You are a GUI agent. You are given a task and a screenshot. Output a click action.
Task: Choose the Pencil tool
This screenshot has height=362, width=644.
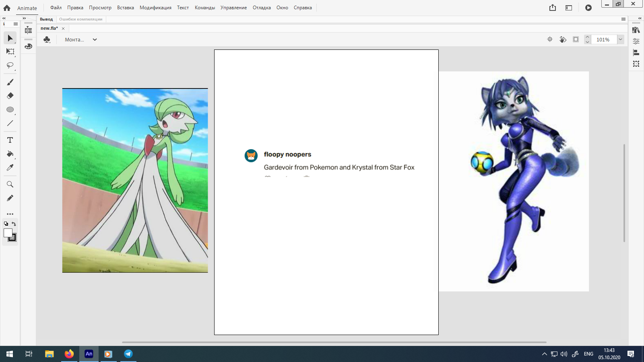tap(10, 198)
